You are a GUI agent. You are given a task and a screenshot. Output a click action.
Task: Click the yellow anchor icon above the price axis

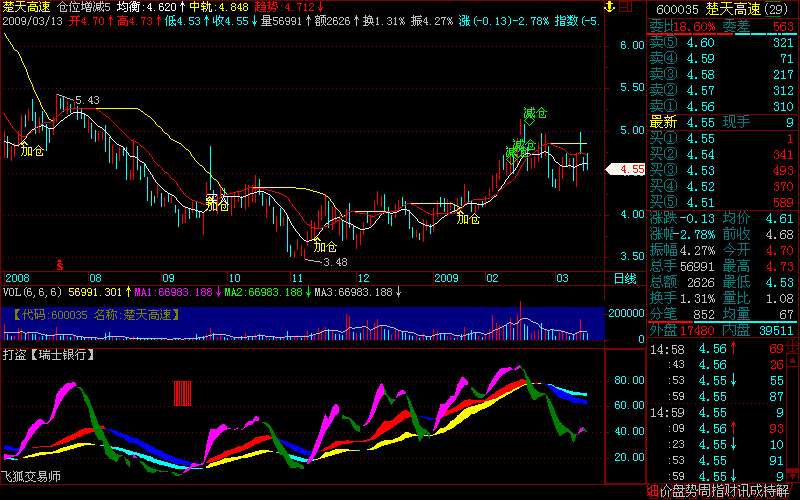point(610,7)
